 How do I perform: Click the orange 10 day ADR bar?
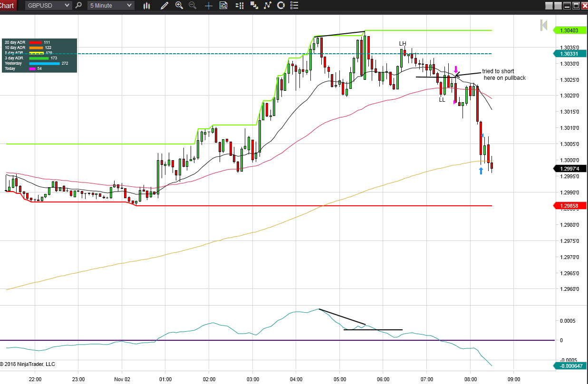(36, 48)
